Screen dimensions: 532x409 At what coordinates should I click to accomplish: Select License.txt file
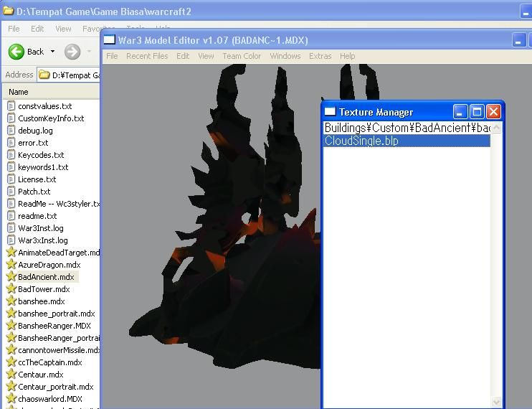37,179
